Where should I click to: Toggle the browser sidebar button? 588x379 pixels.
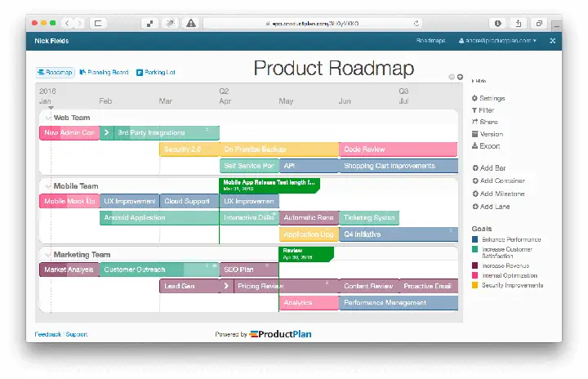tap(98, 23)
